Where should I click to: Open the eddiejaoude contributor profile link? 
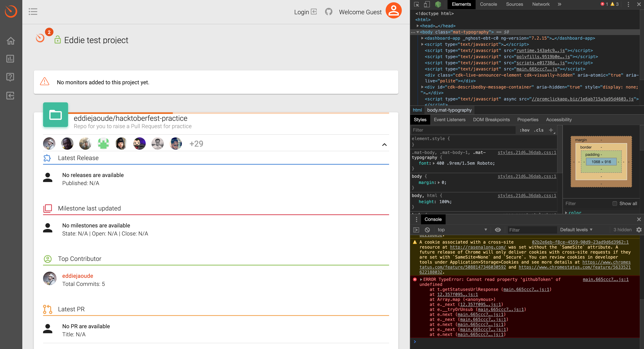coord(77,276)
